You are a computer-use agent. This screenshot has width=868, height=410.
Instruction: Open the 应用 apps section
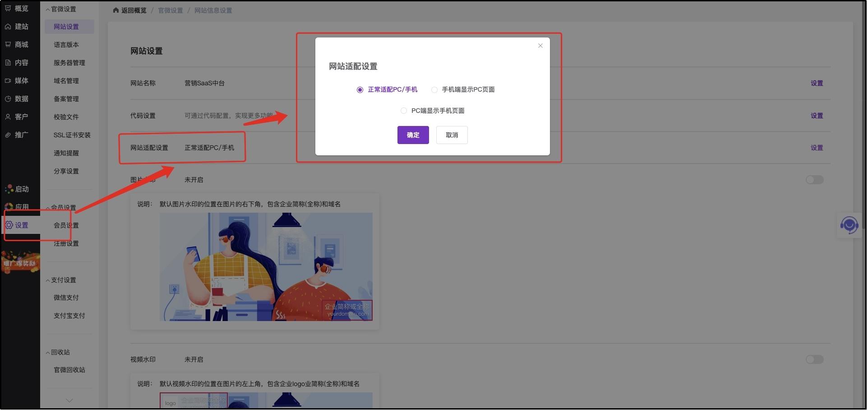click(x=17, y=207)
